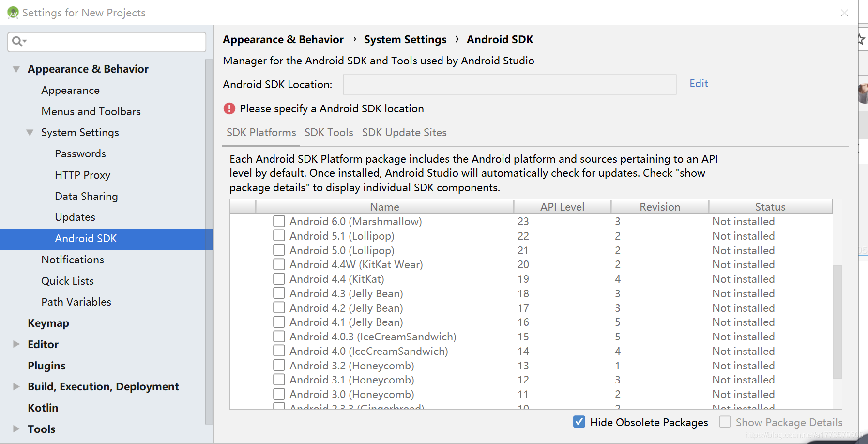The image size is (868, 444).
Task: Sort table by Status column header
Action: pos(770,207)
